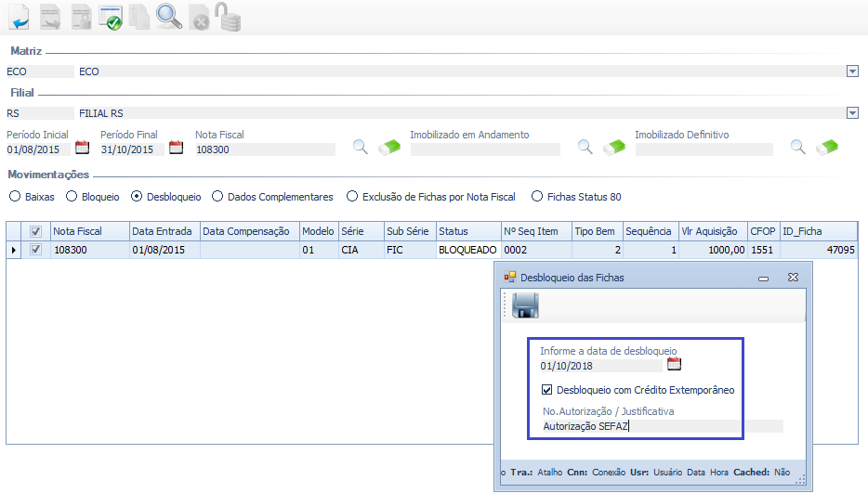Select Dados Complementares radio option
This screenshot has width=868, height=493.
click(217, 197)
